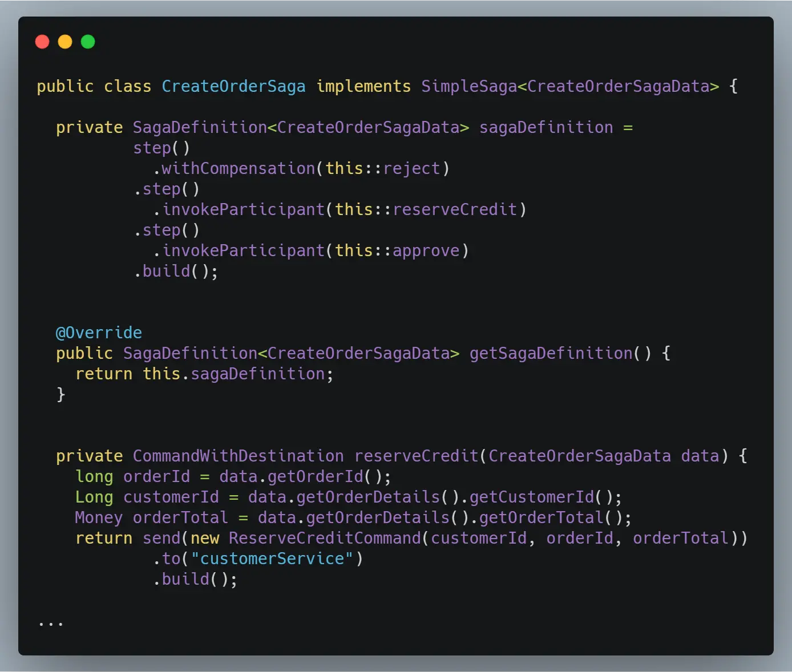Click the "class" keyword in first line

click(128, 86)
